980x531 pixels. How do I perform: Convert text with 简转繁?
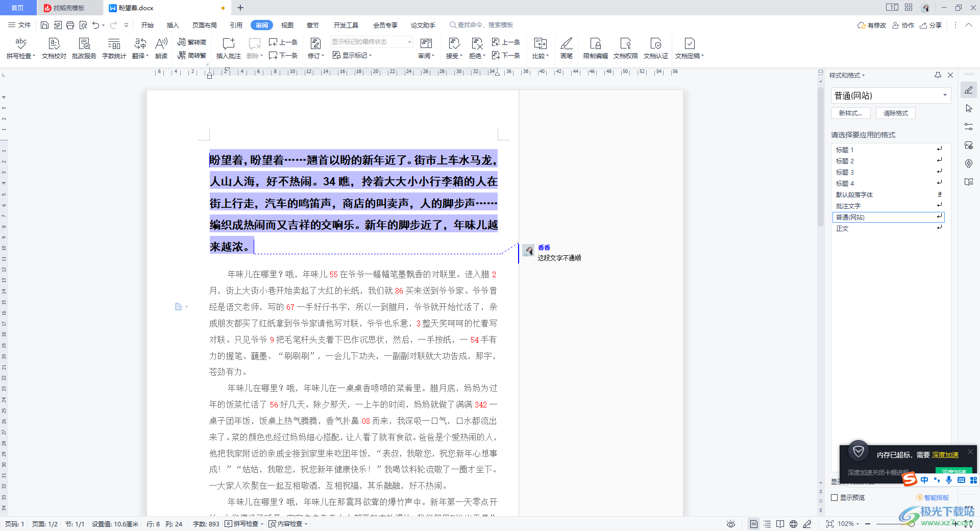pos(192,55)
